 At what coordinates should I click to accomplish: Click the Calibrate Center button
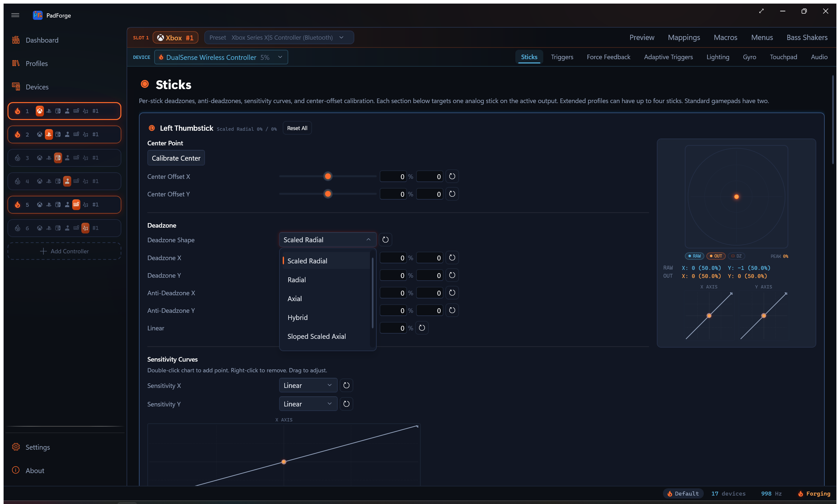tap(176, 158)
